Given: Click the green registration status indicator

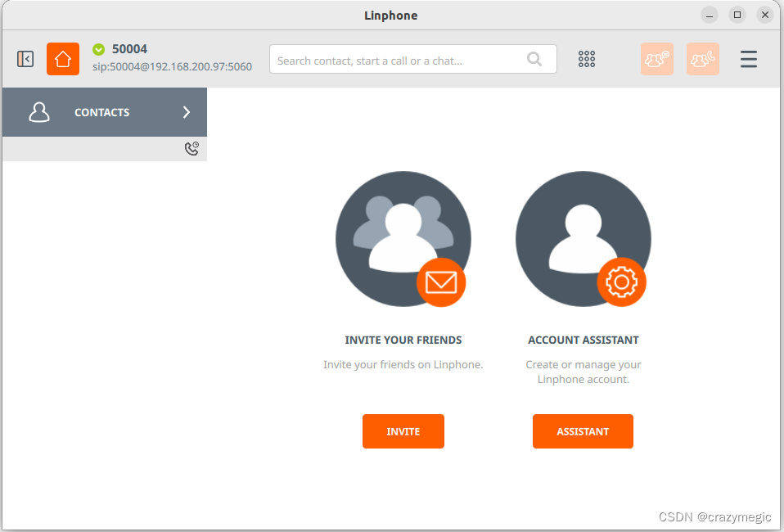Looking at the screenshot, I should (98, 49).
